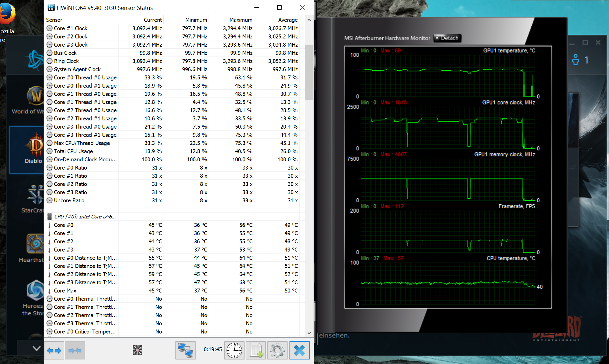Click the friends icon in Battle.net

[576, 60]
